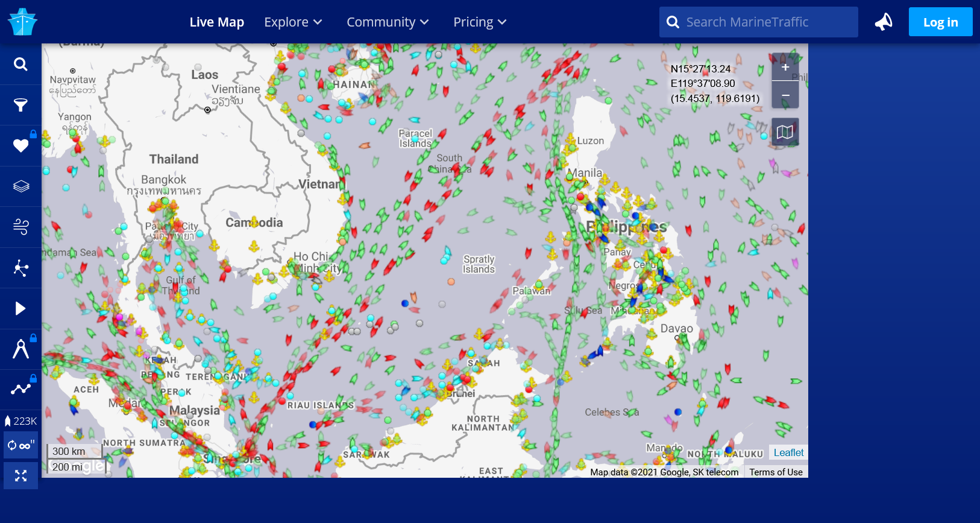Click the search magnifier in header
Image resolution: width=980 pixels, height=523 pixels.
tap(673, 22)
